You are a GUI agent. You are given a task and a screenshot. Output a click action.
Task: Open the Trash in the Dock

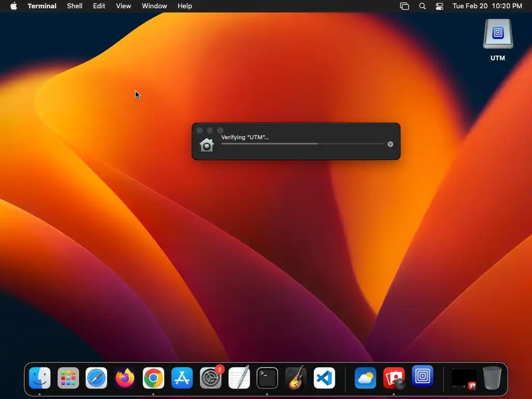(492, 378)
